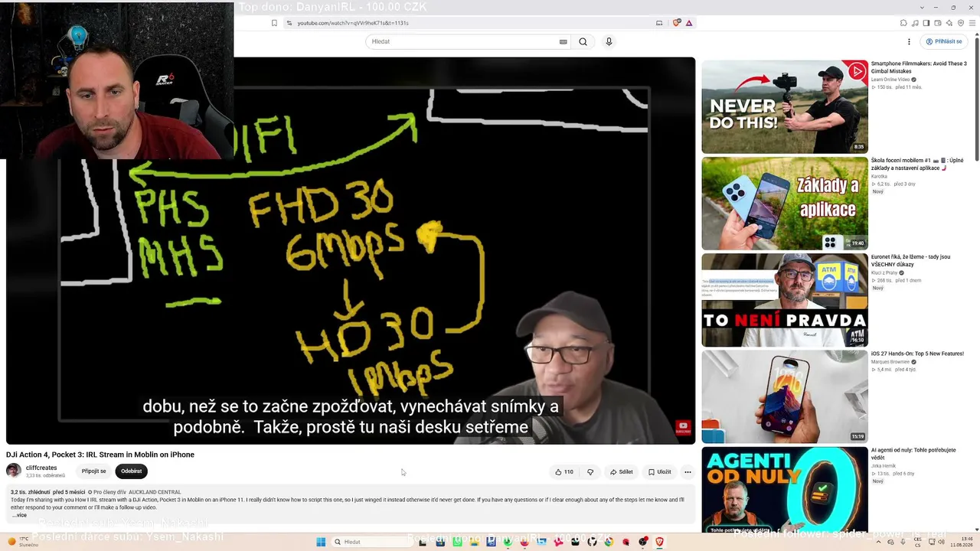Open the cliffcreates channel avatar

click(x=14, y=471)
